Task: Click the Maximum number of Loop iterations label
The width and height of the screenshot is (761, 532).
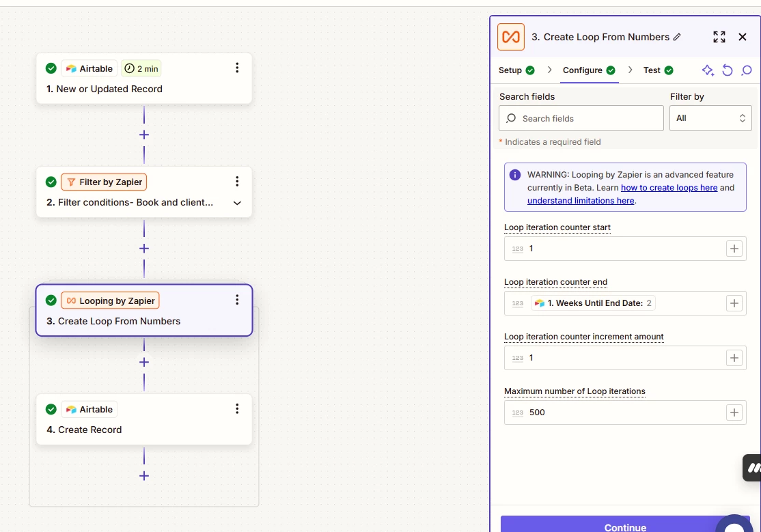Action: tap(575, 391)
